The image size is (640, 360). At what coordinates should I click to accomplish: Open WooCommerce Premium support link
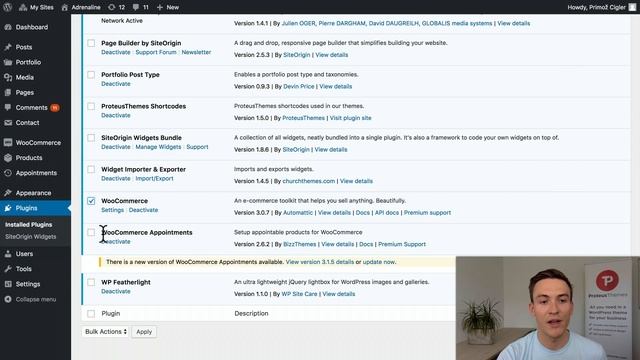coord(427,213)
